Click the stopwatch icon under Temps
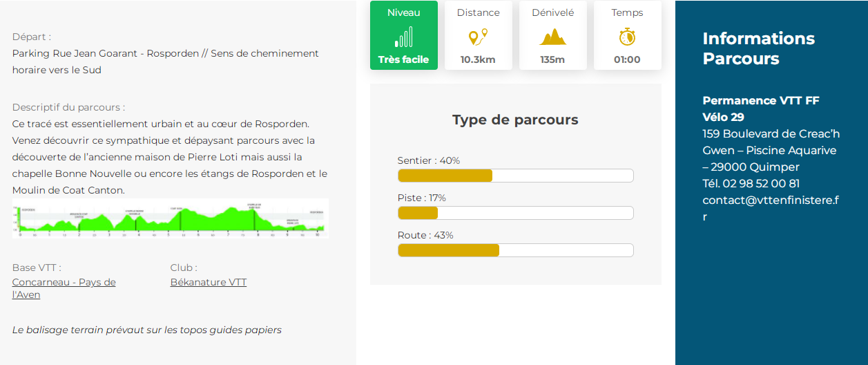The height and width of the screenshot is (365, 868). point(627,37)
